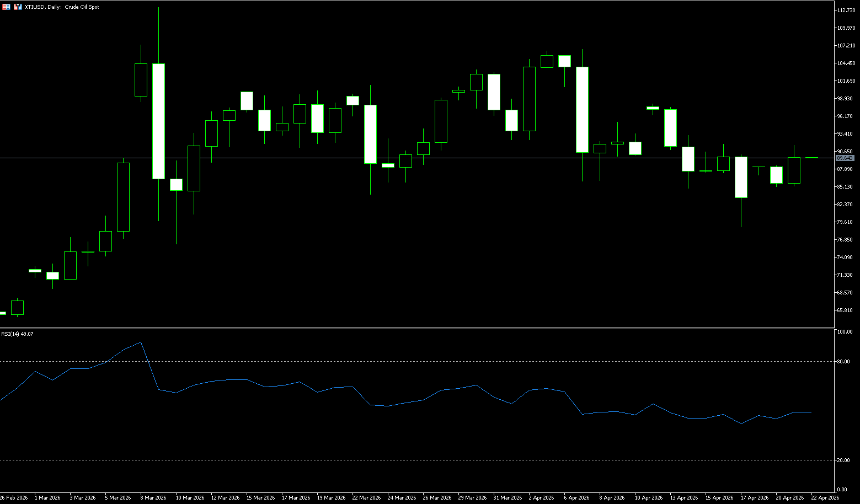Click the One Click Trading panel icon
The image size is (860, 504).
pyautogui.click(x=18, y=7)
